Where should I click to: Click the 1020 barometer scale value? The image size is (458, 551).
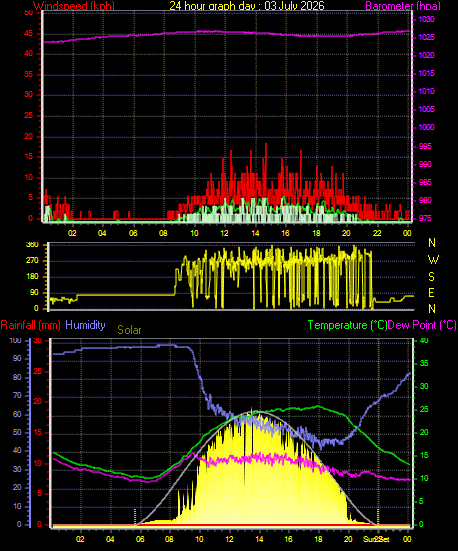(x=426, y=56)
